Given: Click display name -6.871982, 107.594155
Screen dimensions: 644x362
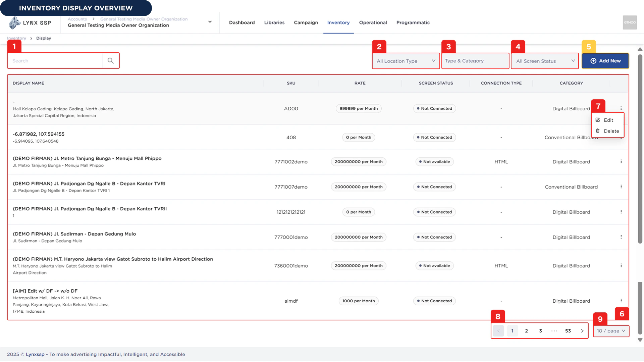Looking at the screenshot, I should pos(39,134).
